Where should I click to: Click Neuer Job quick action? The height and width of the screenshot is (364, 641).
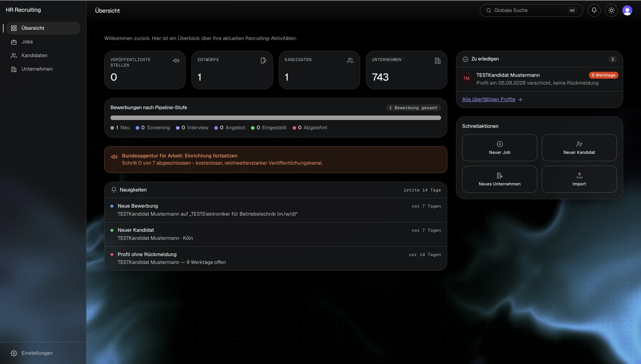pos(499,148)
